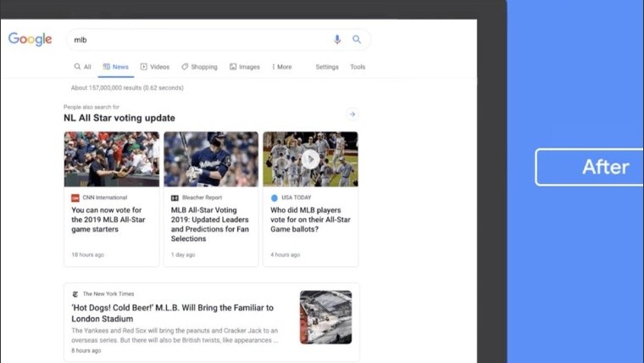The image size is (644, 363).
Task: Open the More search options dropdown
Action: [281, 67]
